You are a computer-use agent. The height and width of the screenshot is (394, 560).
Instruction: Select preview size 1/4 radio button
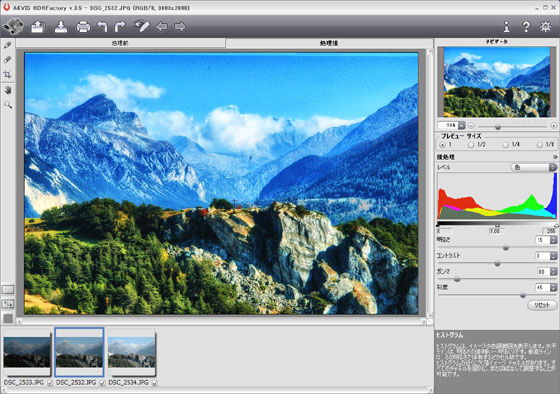point(505,145)
